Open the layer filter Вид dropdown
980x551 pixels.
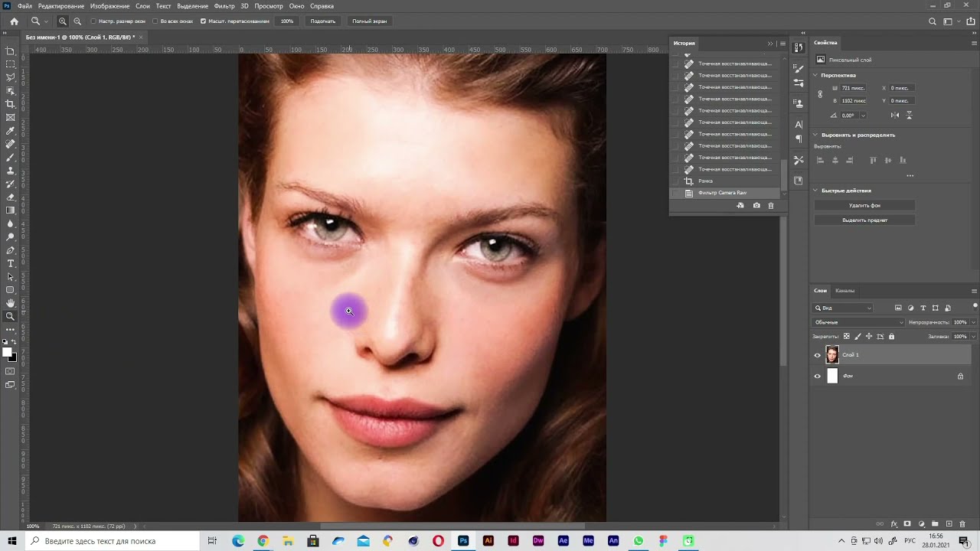pyautogui.click(x=843, y=308)
